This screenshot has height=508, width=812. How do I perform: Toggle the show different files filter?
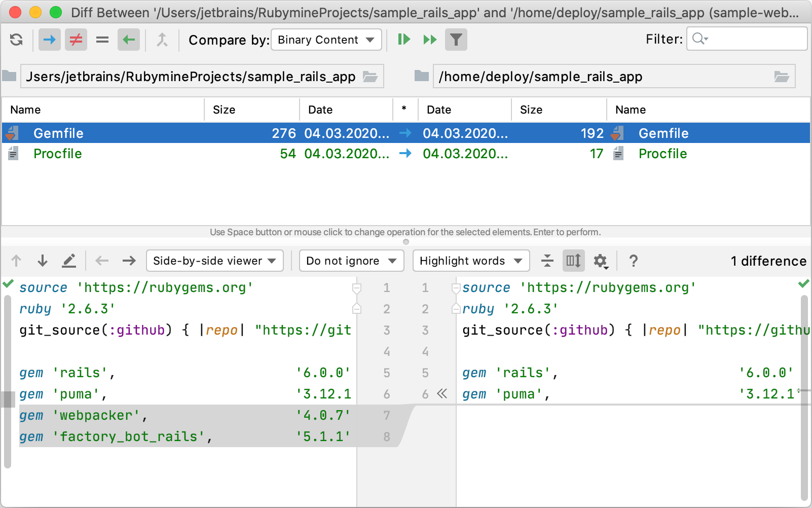[76, 40]
